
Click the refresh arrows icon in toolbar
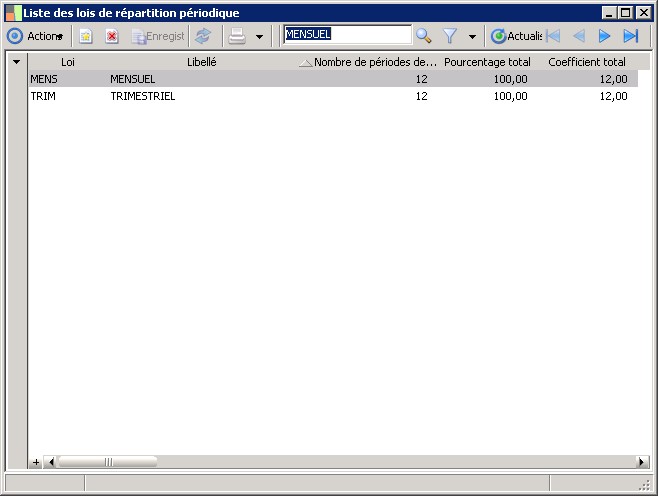click(x=203, y=36)
